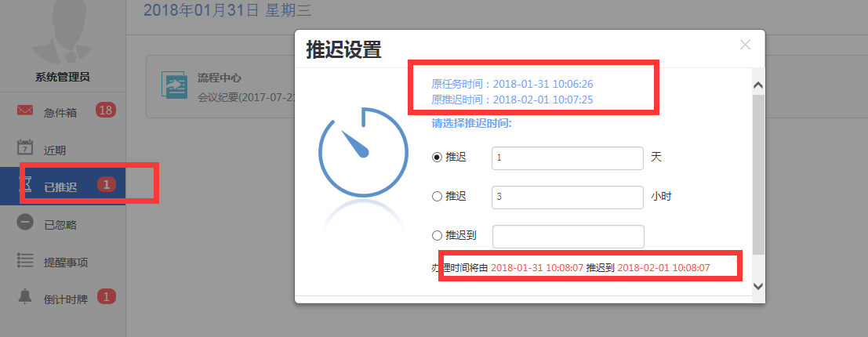Screen dimensions: 868x337
Task: Click the 18 badge next to 急件箱
Action: (x=106, y=111)
